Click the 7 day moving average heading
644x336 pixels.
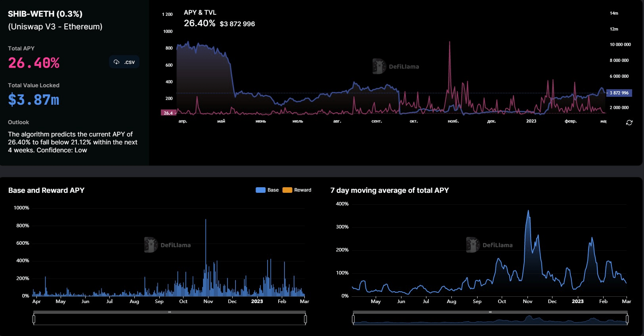point(390,190)
